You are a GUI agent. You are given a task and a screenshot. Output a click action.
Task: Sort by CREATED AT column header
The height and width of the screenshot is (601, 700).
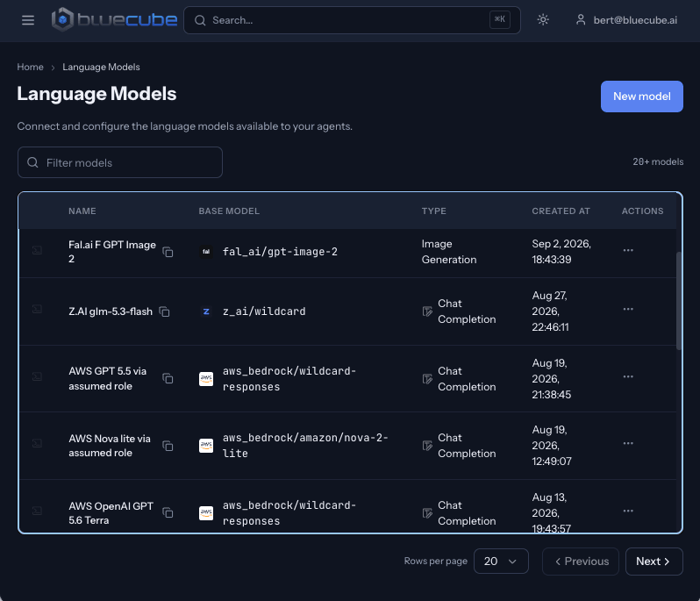coord(561,211)
